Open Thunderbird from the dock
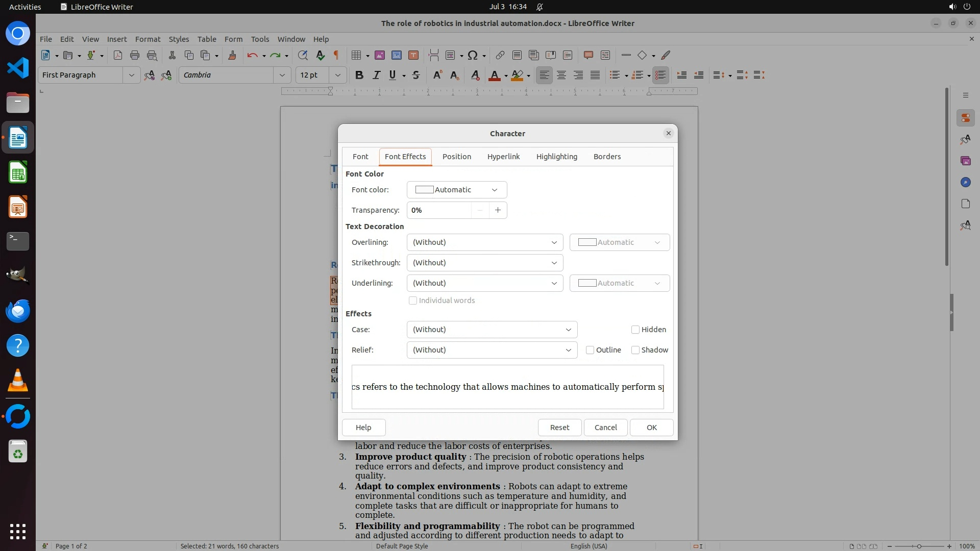Image resolution: width=980 pixels, height=551 pixels. click(18, 311)
